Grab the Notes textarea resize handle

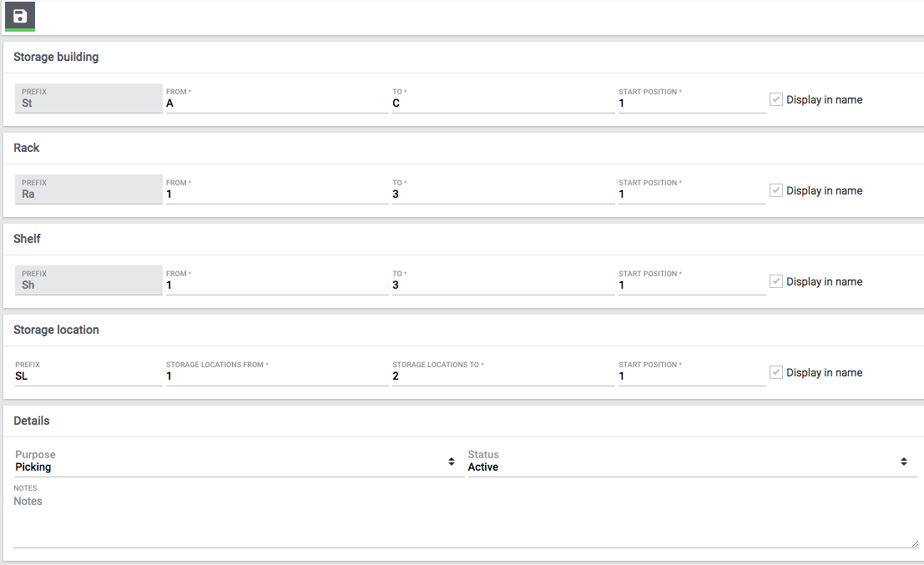pyautogui.click(x=915, y=543)
